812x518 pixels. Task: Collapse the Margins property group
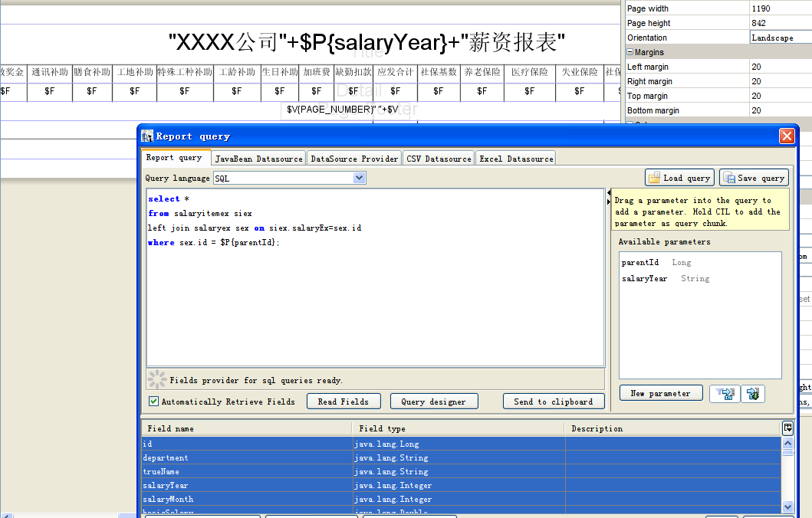coord(630,52)
